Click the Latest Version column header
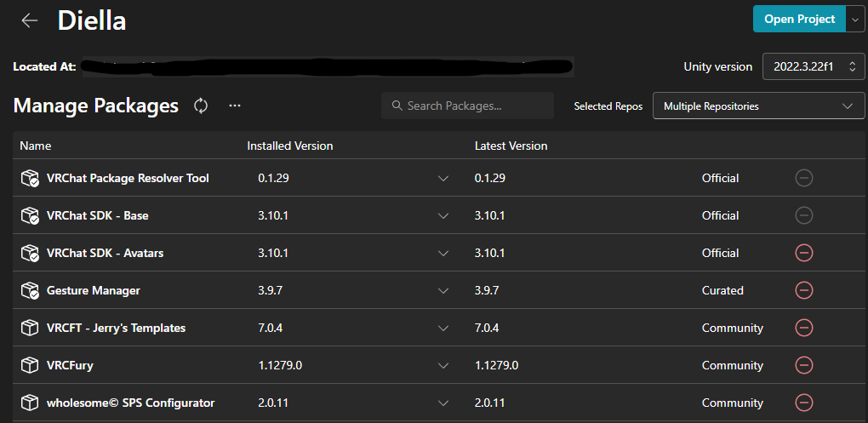868x423 pixels. 511,146
